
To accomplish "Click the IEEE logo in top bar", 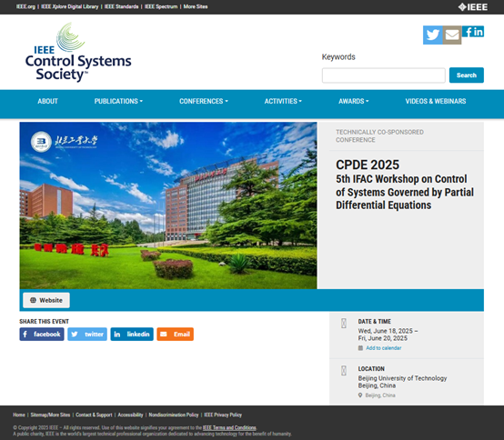I will [x=472, y=6].
